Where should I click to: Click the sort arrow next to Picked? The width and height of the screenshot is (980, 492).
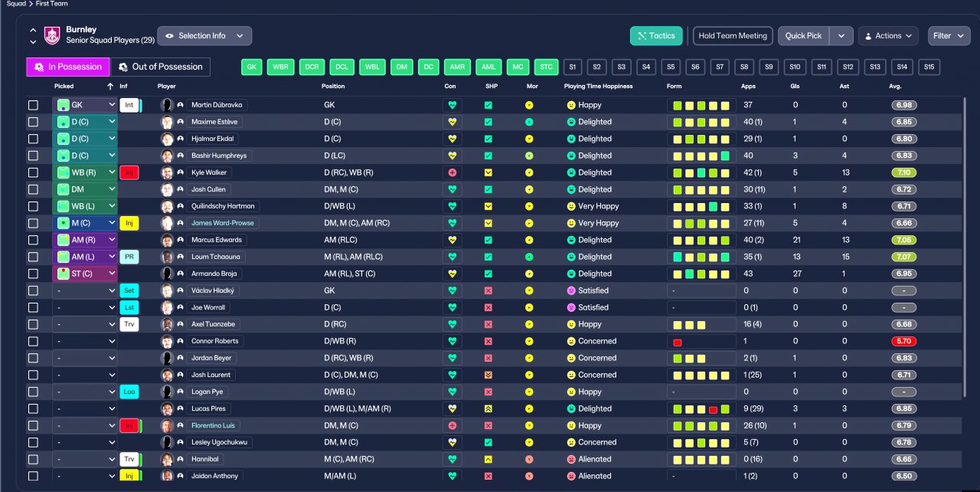point(110,86)
